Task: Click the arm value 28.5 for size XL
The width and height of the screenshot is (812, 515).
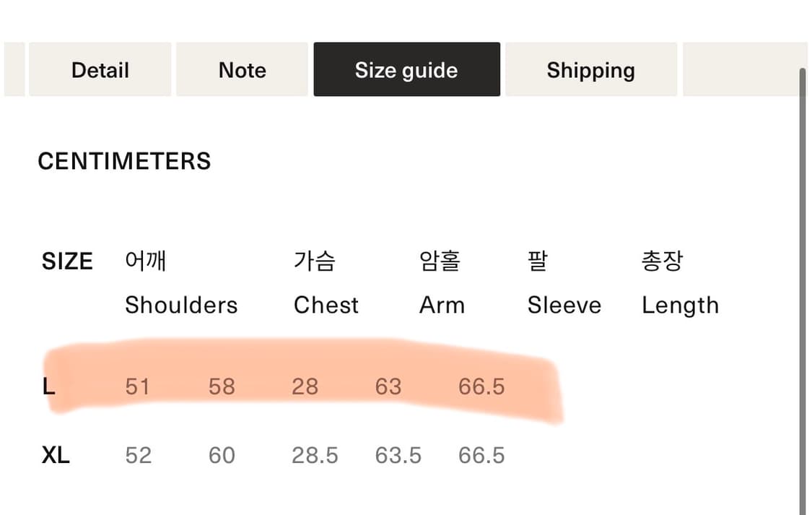Action: (315, 455)
